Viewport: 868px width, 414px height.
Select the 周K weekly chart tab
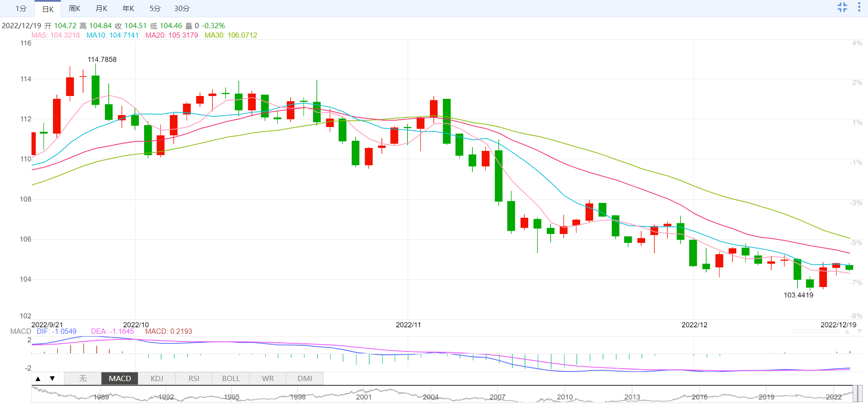(x=74, y=9)
